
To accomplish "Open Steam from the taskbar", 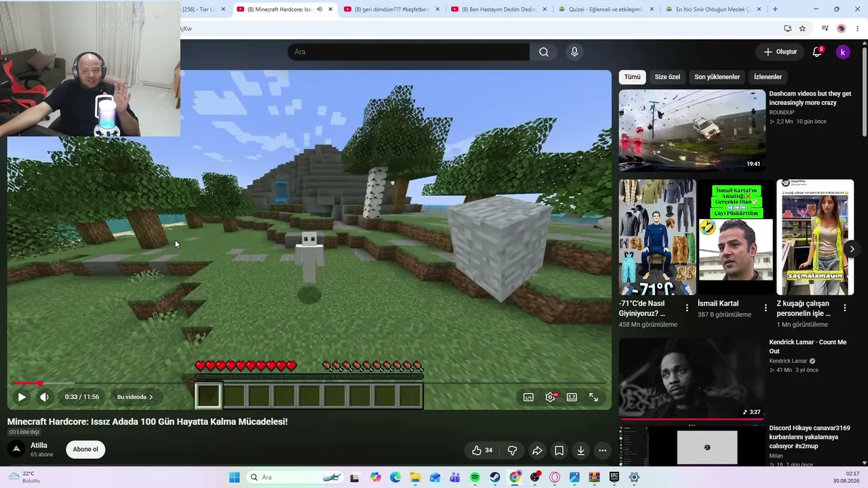I will click(x=495, y=477).
